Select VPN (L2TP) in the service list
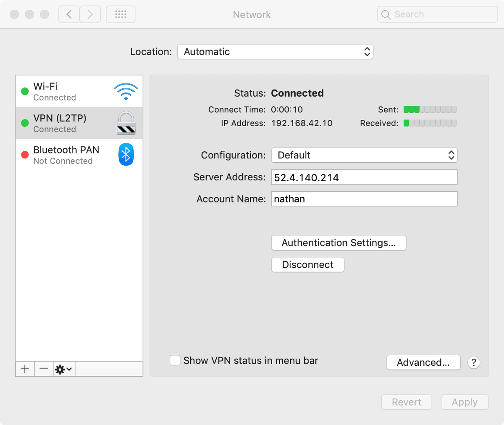 click(63, 123)
